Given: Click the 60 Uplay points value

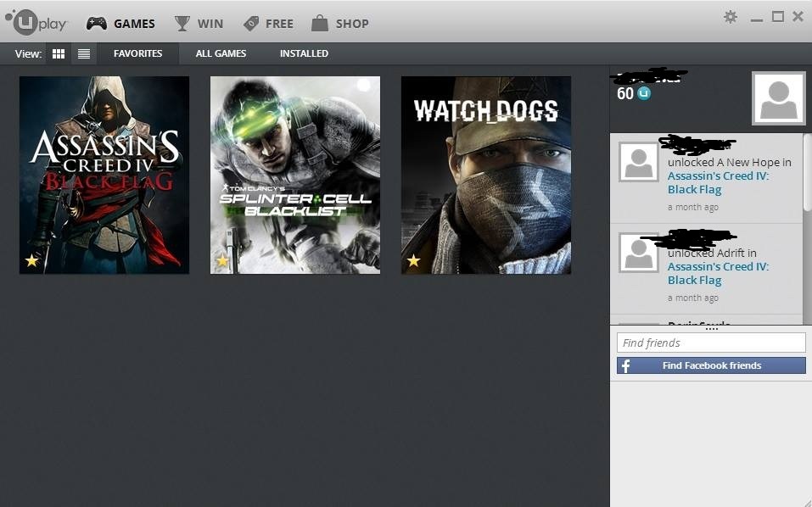Looking at the screenshot, I should click(x=625, y=93).
